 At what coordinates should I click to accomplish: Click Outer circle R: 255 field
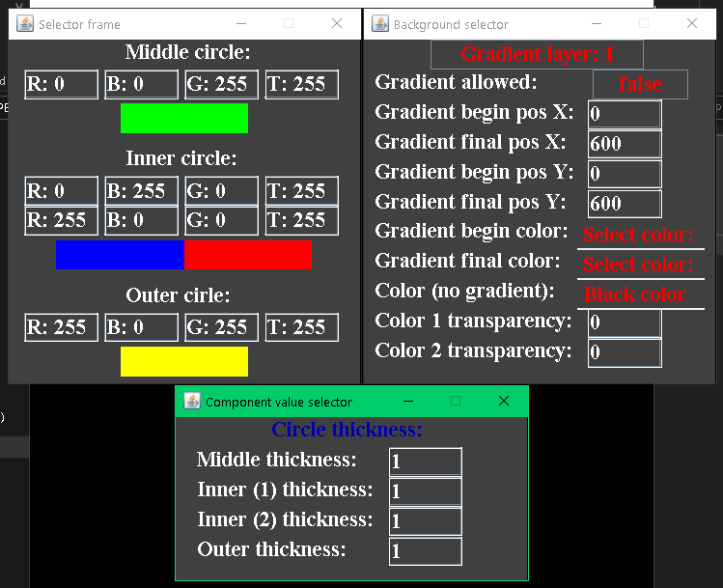[62, 327]
